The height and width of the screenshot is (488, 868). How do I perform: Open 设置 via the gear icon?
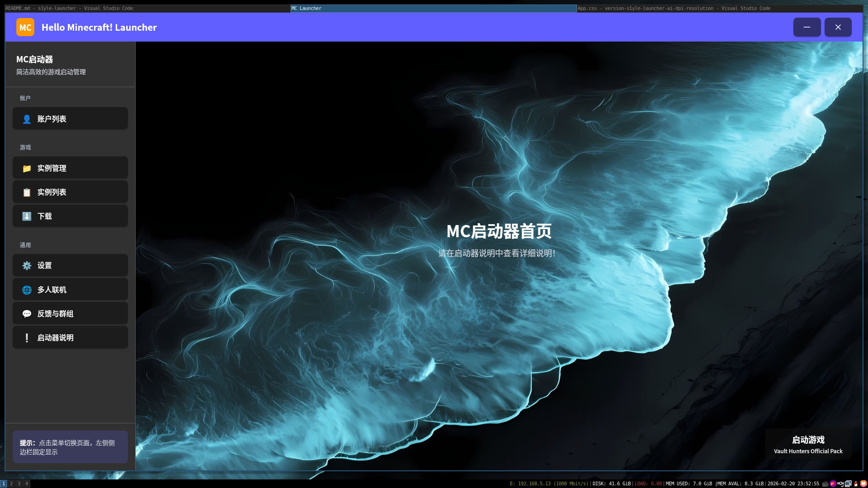pos(27,265)
